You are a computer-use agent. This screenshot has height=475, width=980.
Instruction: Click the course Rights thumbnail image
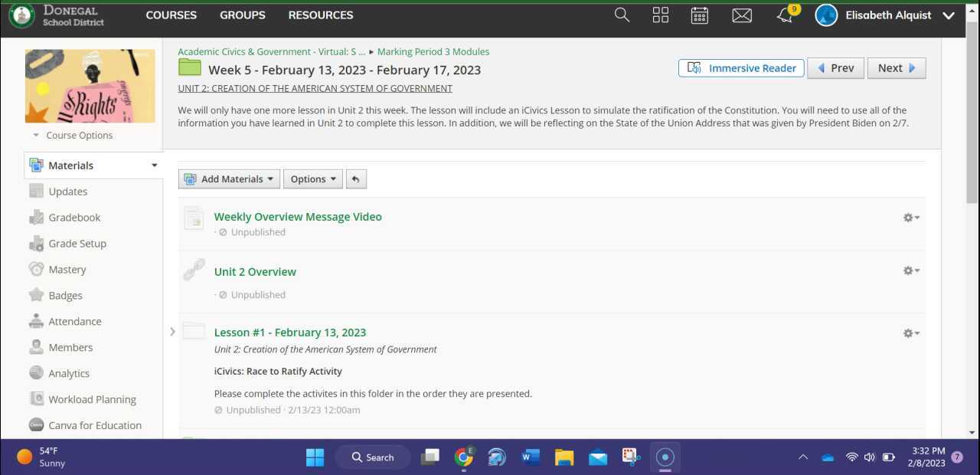click(90, 86)
